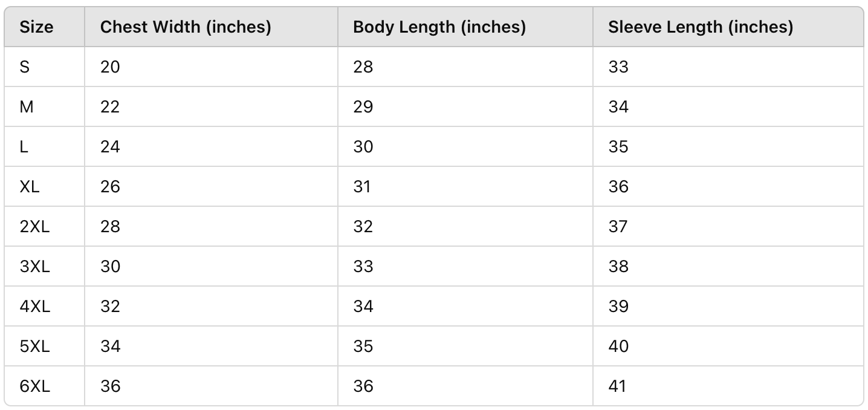Click body length value 31
This screenshot has width=868, height=410.
coord(362,187)
